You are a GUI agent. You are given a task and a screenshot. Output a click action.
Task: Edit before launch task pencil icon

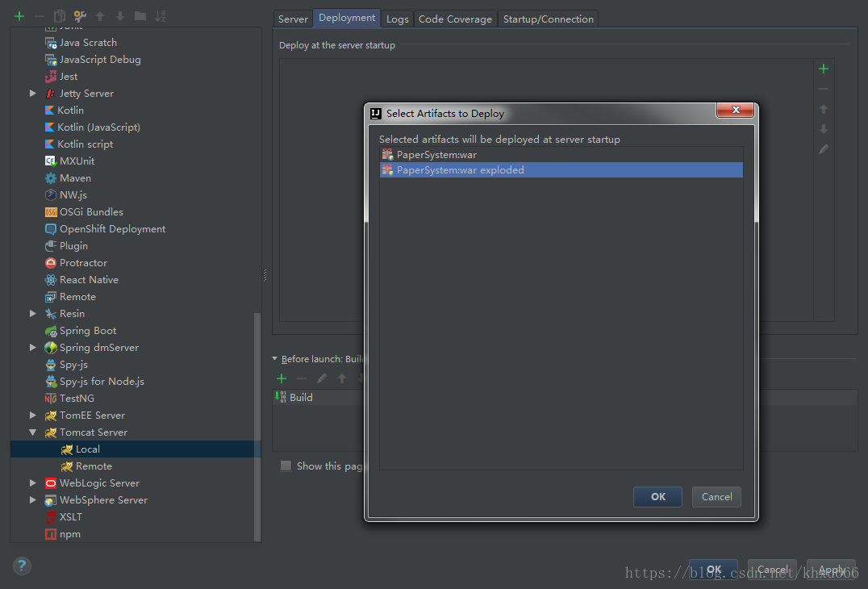(x=322, y=378)
